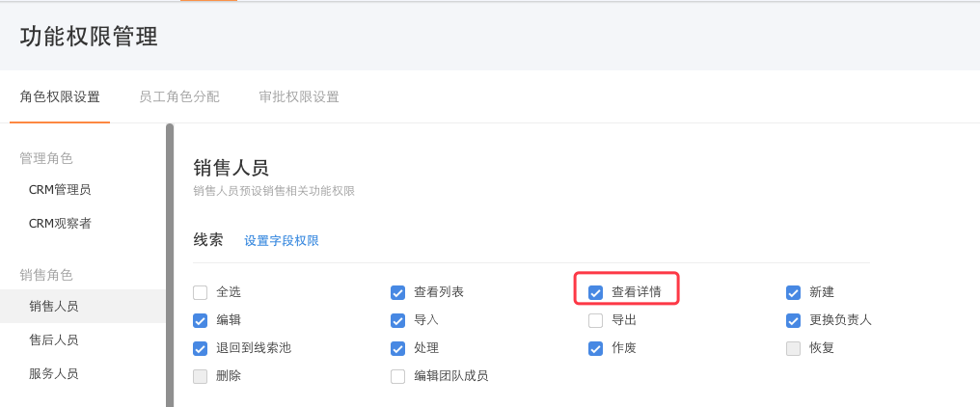Switch to 员工角色分配 tab

click(179, 96)
